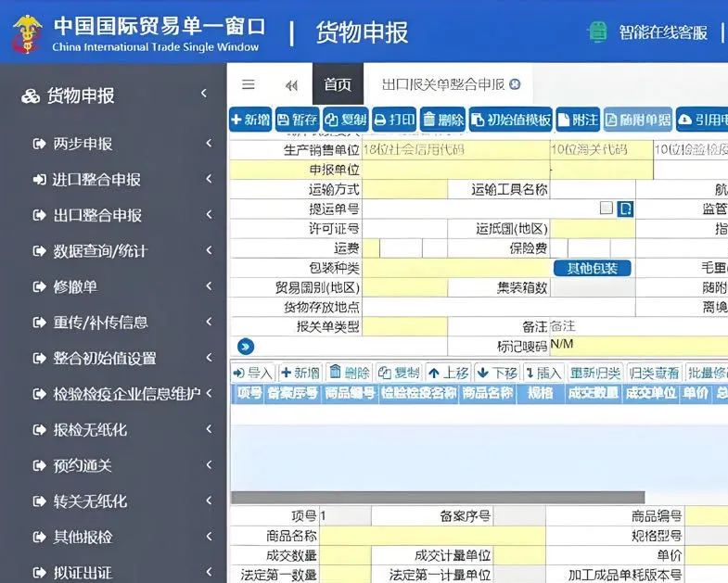Click 复制 in the goods list toolbar

tap(399, 373)
